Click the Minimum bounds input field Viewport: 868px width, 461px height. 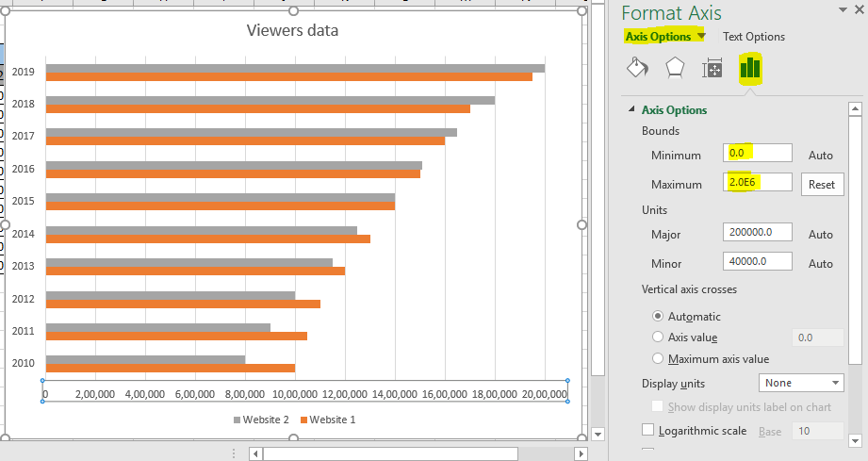point(757,153)
